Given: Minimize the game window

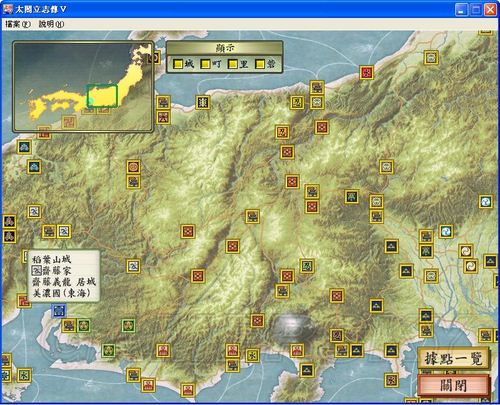Looking at the screenshot, I should pyautogui.click(x=461, y=10).
